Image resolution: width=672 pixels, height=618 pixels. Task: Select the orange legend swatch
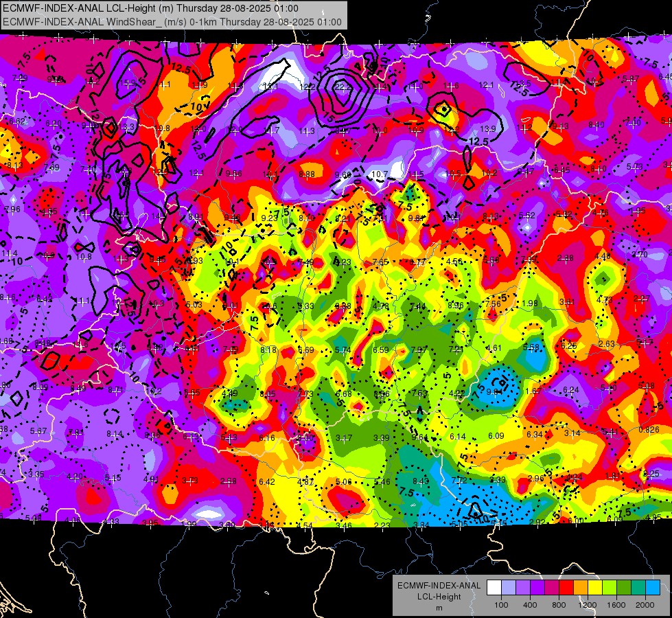point(580,588)
